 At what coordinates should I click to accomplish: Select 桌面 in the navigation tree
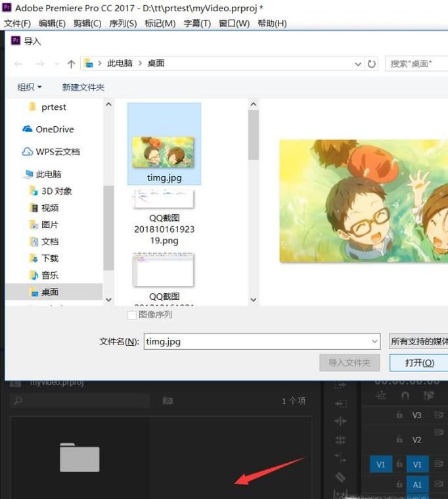[x=53, y=292]
